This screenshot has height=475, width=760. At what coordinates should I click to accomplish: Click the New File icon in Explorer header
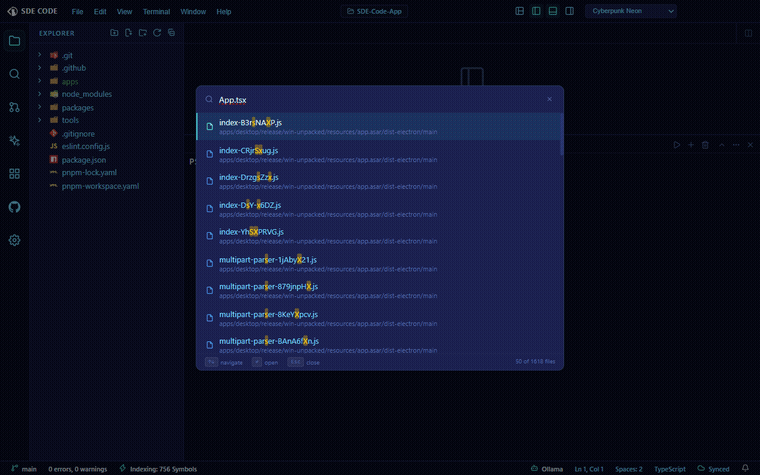click(128, 32)
